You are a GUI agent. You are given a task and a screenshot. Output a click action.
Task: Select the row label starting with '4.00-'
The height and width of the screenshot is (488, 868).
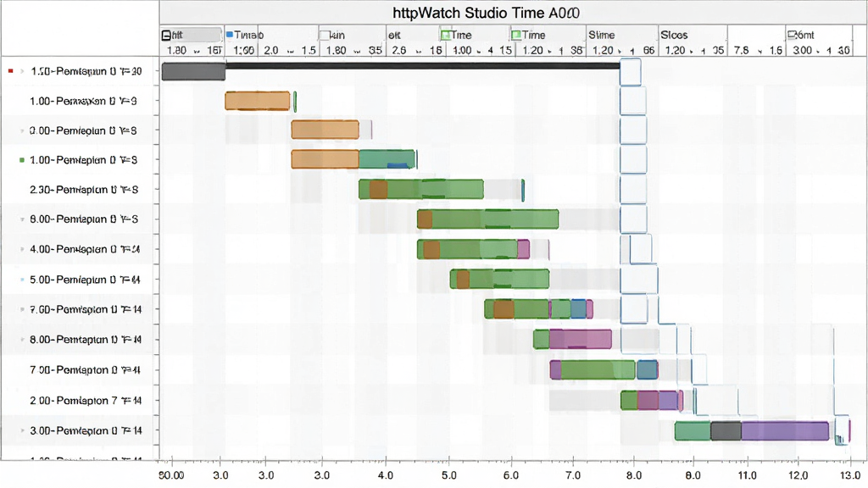(85, 250)
